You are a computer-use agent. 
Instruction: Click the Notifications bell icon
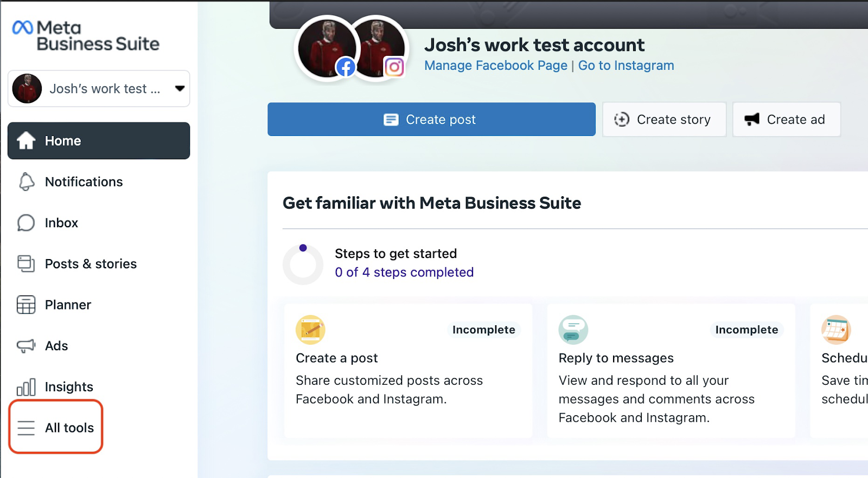click(x=26, y=182)
